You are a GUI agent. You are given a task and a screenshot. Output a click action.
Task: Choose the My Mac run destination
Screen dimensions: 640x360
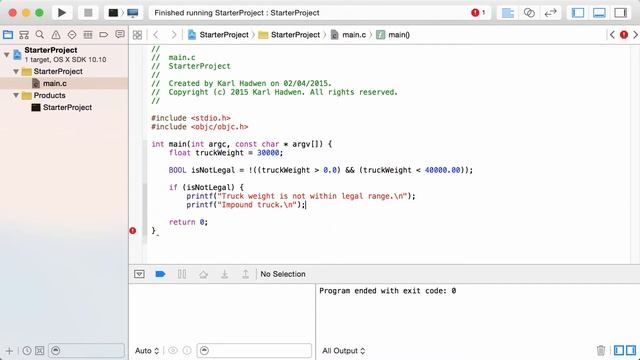(x=133, y=13)
